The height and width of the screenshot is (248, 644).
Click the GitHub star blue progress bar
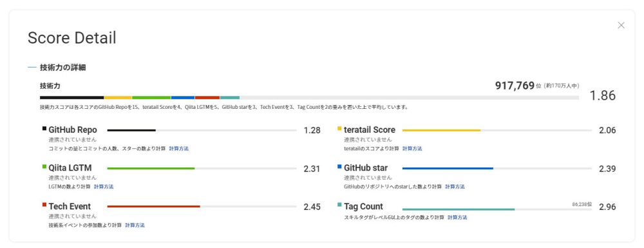[x=497, y=168]
